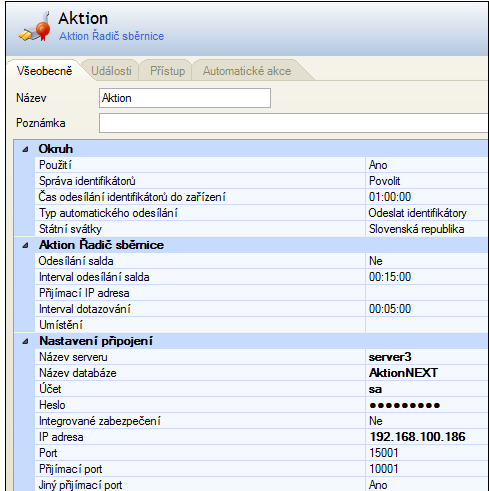Select the Port property row
The image size is (489, 491).
[x=261, y=453]
